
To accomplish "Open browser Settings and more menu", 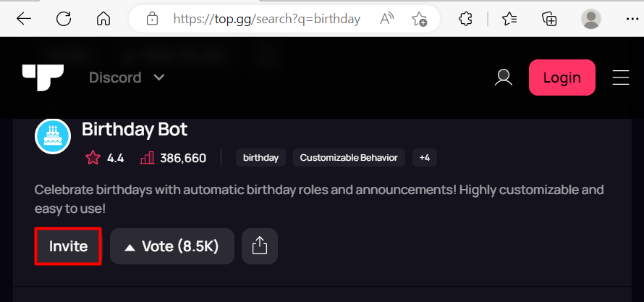I will tap(632, 19).
